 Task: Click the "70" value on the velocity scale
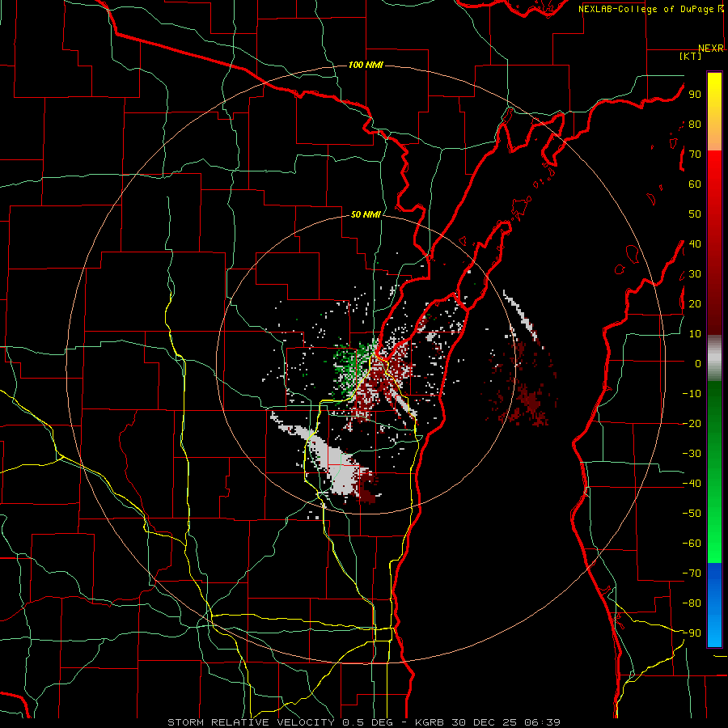coord(695,154)
